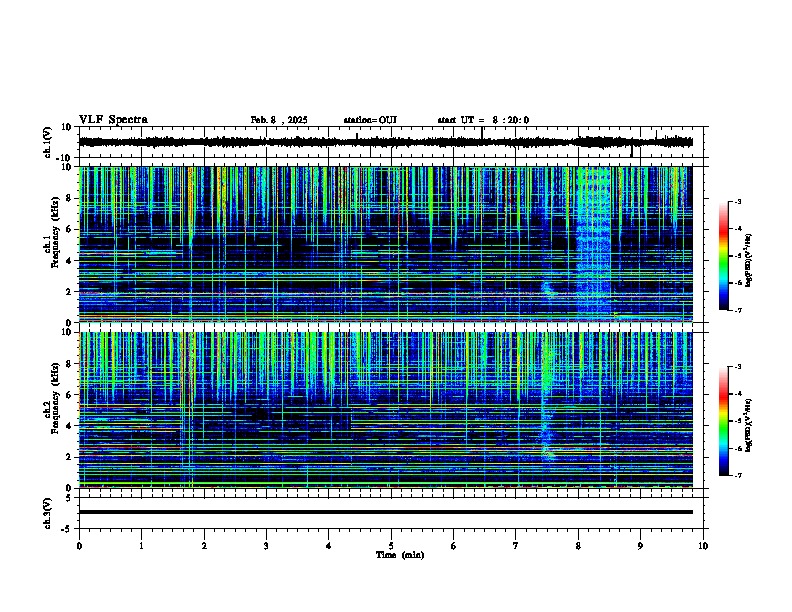Viewport: 792px width, 612px height.
Task: Click time axis tick label "2"
Action: pyautogui.click(x=204, y=546)
